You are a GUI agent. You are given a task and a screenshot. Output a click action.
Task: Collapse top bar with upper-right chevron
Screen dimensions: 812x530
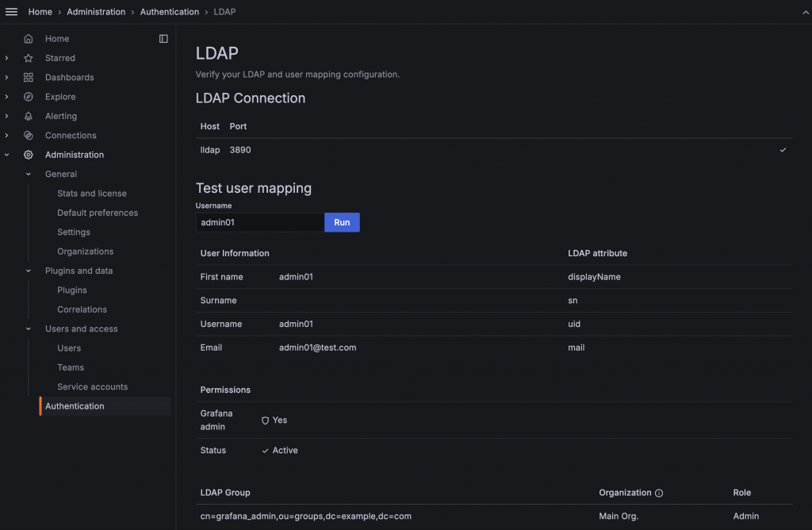click(806, 13)
